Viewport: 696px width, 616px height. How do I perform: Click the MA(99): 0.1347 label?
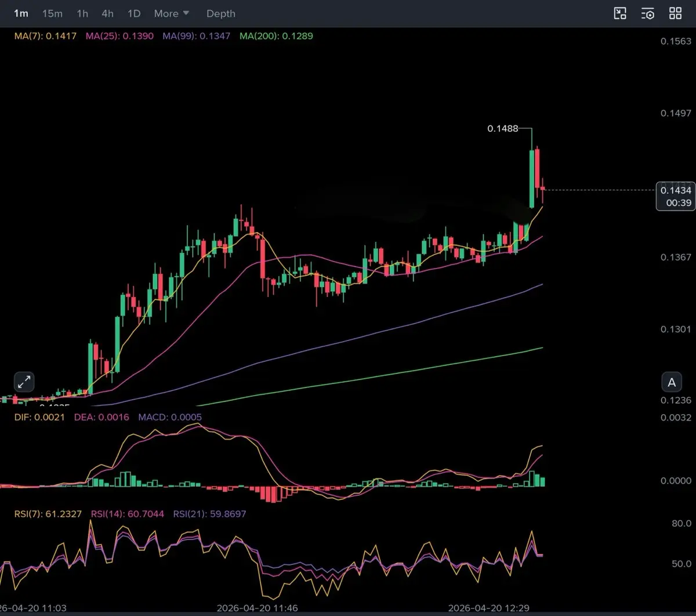196,36
